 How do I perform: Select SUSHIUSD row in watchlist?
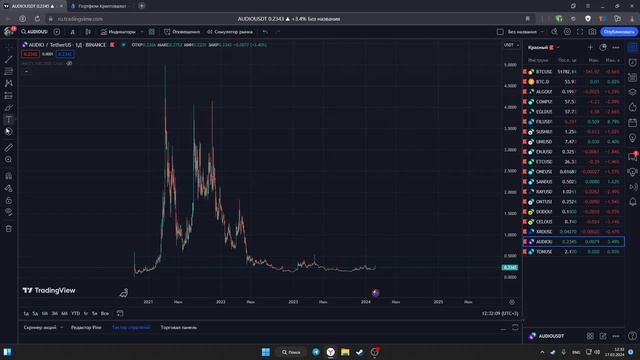(573, 132)
